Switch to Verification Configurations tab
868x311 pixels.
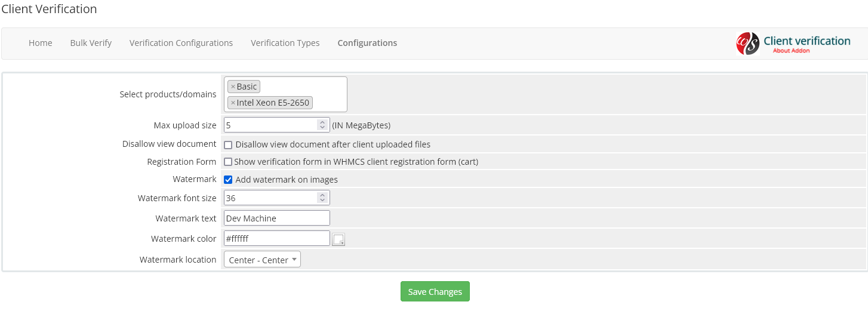(181, 43)
